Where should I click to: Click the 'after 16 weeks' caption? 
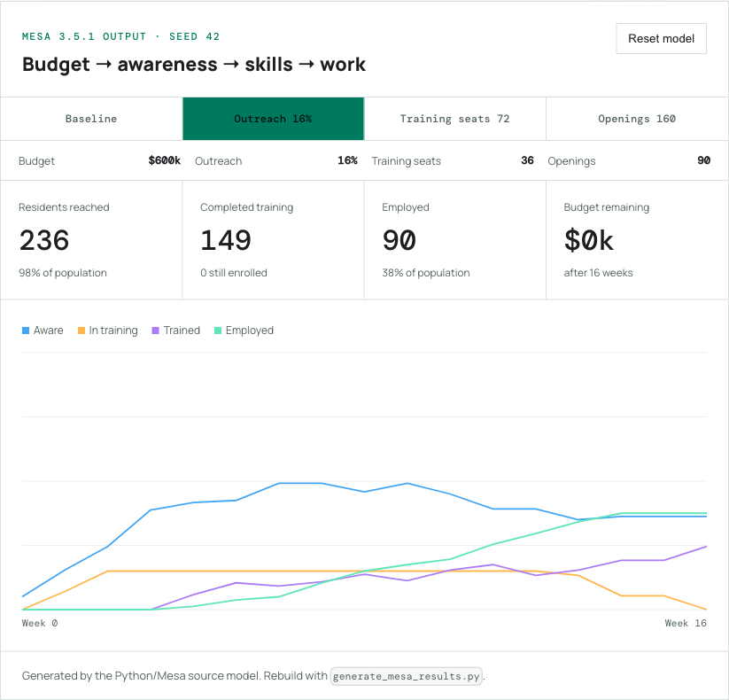click(599, 273)
